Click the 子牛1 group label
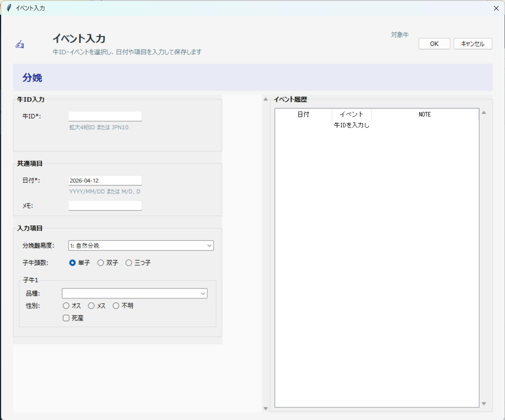The width and height of the screenshot is (505, 420). click(30, 280)
